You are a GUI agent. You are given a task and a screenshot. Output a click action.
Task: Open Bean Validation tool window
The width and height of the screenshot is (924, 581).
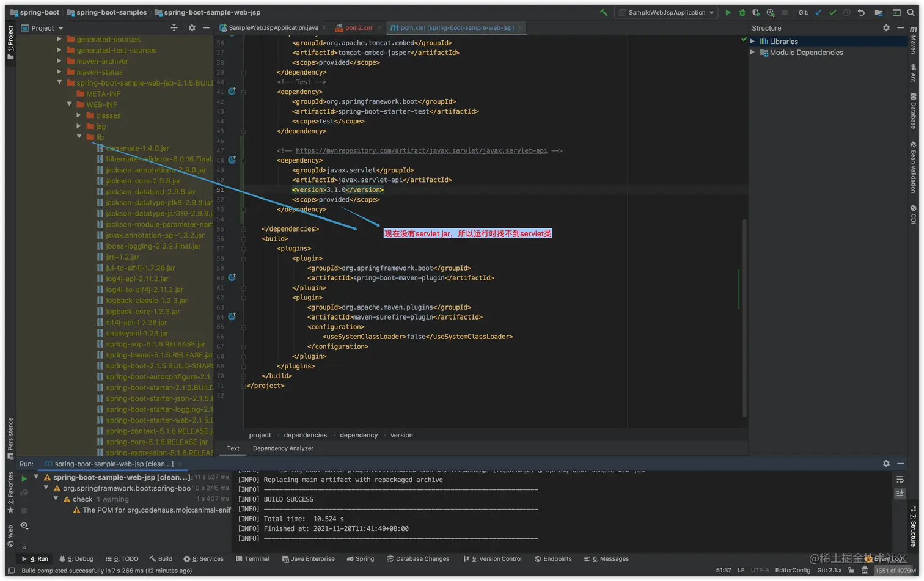coord(914,167)
